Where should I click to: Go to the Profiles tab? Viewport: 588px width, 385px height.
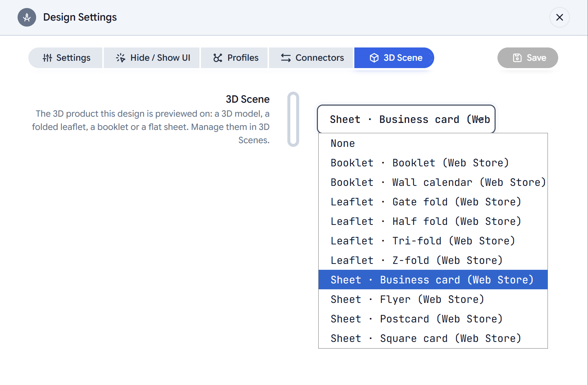pyautogui.click(x=234, y=58)
